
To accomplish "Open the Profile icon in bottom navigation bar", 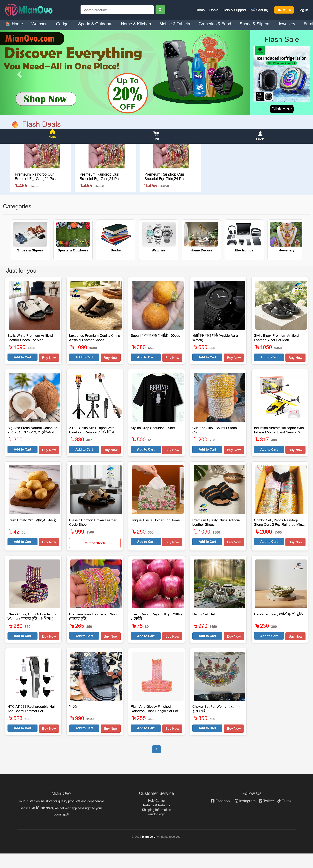I will [x=260, y=136].
